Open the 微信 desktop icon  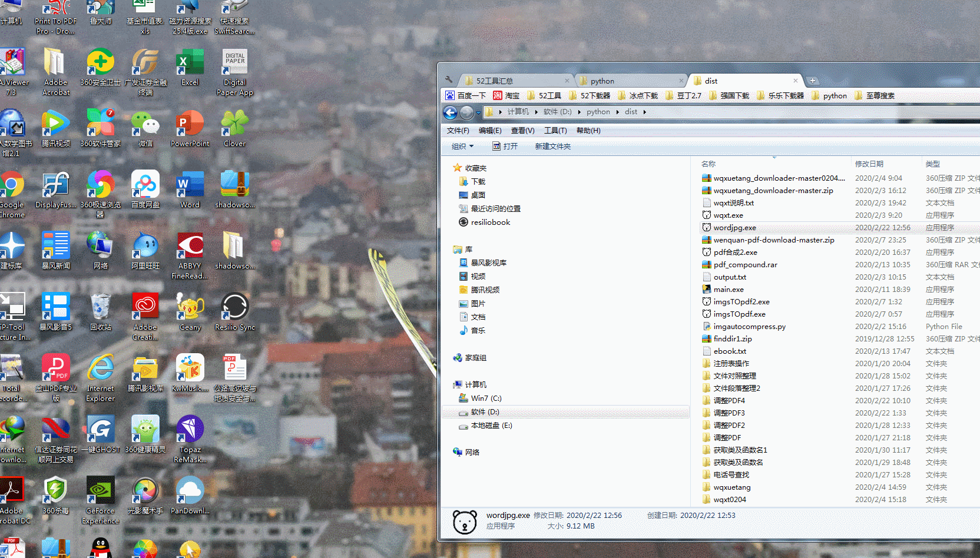click(x=145, y=129)
